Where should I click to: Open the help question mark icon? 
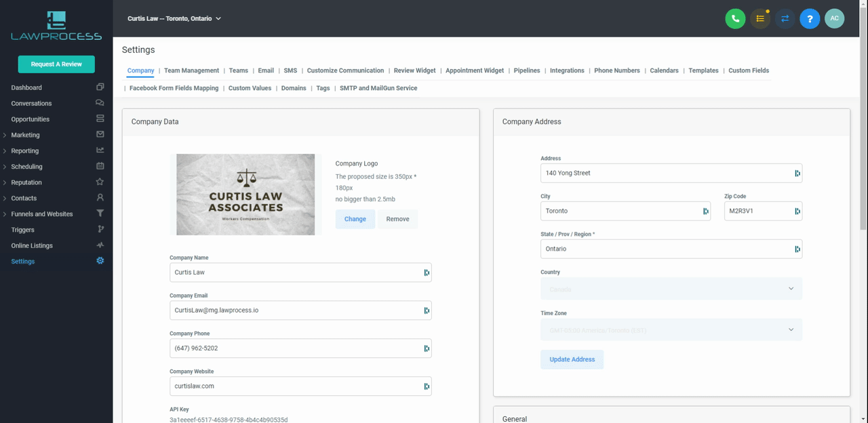pos(810,19)
